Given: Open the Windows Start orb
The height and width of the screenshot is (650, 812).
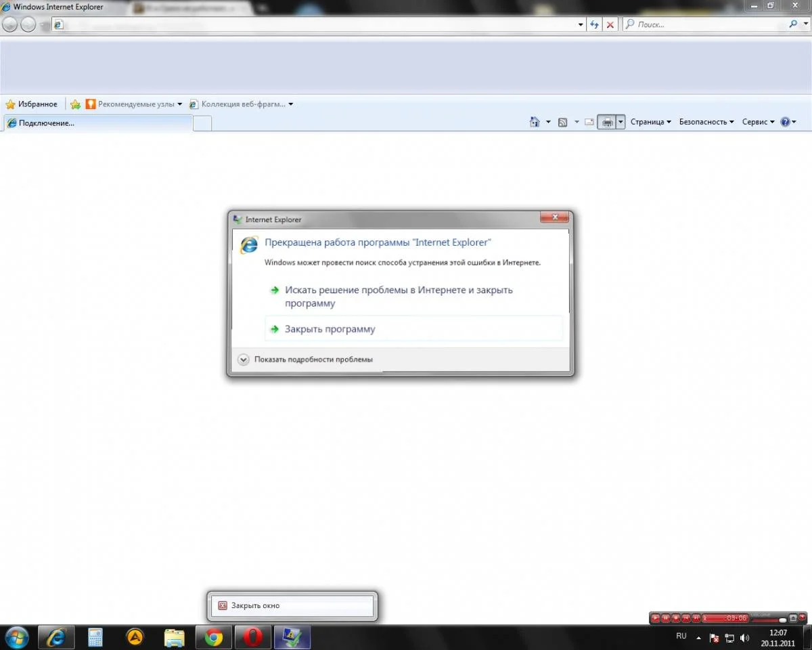Looking at the screenshot, I should tap(16, 637).
